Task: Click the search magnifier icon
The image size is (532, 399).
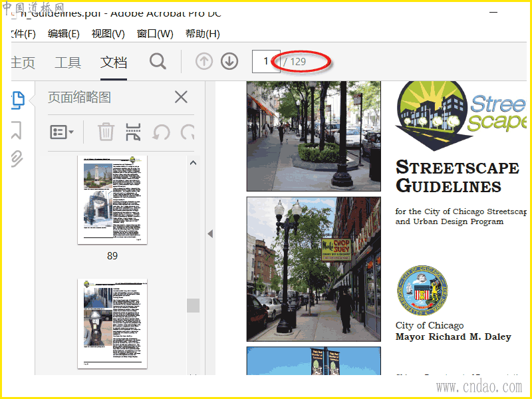Action: pyautogui.click(x=158, y=61)
